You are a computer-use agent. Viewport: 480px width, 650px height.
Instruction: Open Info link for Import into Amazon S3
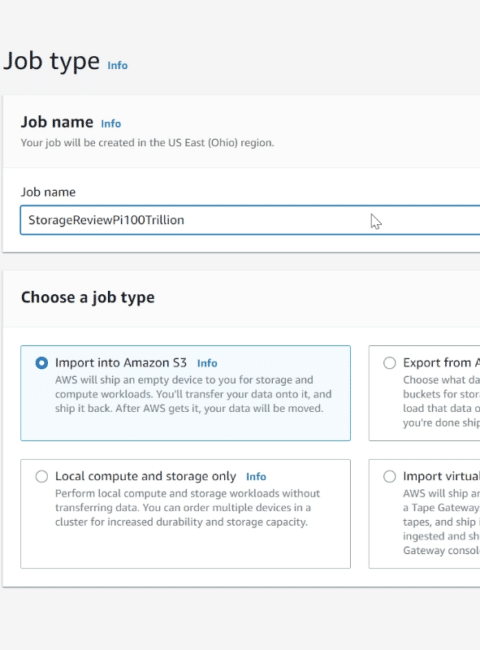pyautogui.click(x=207, y=363)
